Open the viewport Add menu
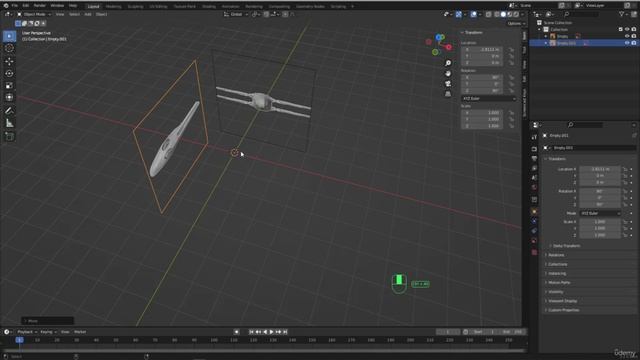This screenshot has width=640, height=360. [88, 14]
